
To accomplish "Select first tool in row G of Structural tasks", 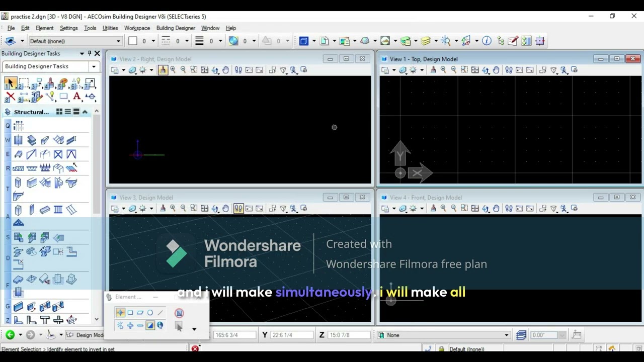I will pos(19,306).
